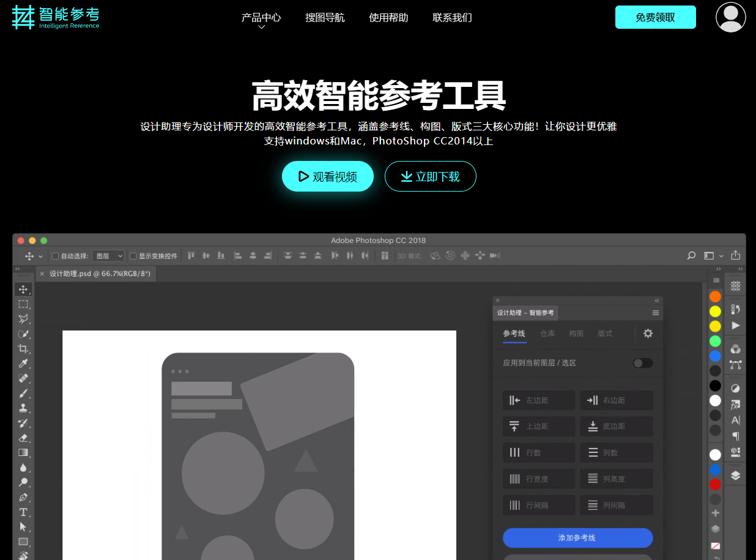Open 设计助理 panel hamburger menu
This screenshot has width=756, height=560.
coord(656,313)
